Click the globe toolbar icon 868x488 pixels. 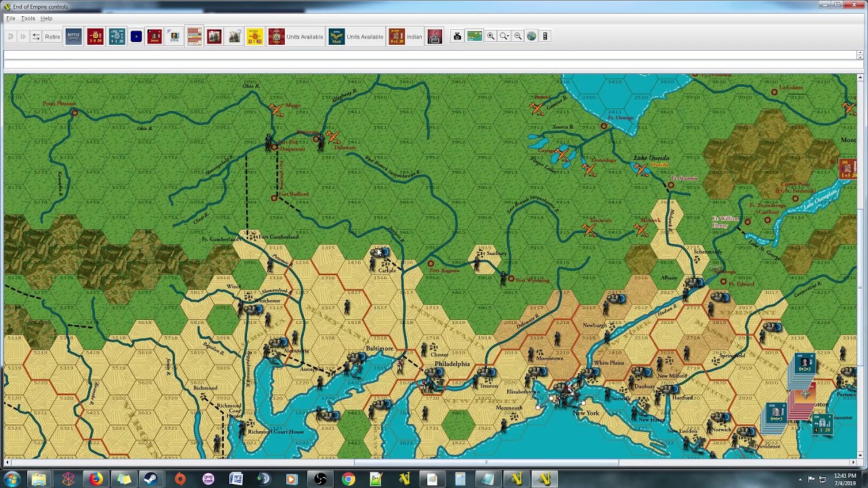coord(532,37)
